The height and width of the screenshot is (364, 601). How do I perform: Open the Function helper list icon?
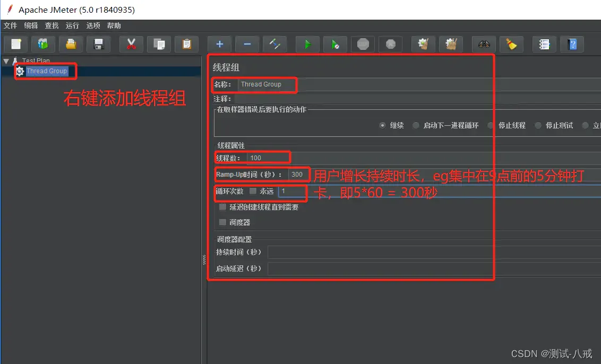pyautogui.click(x=544, y=45)
